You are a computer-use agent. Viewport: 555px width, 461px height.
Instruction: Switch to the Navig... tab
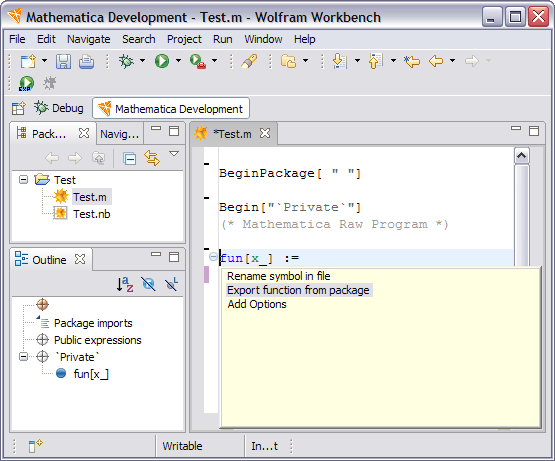click(120, 134)
